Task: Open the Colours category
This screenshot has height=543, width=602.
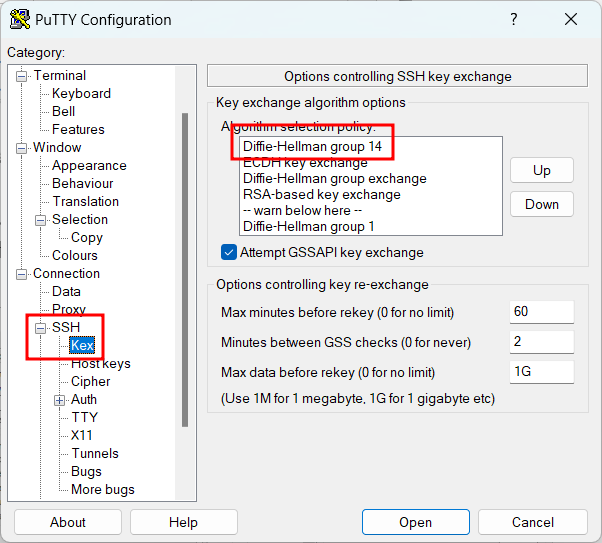Action: (x=74, y=255)
